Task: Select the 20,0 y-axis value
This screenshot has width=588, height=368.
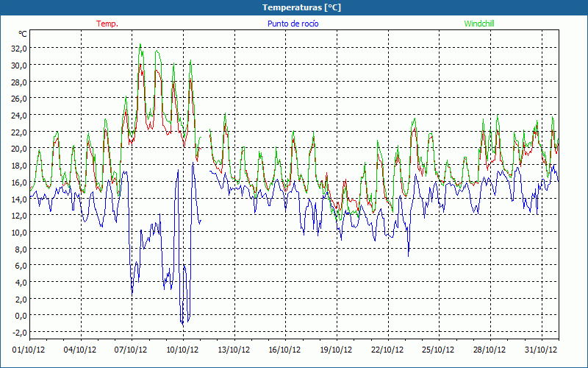Action: click(19, 149)
